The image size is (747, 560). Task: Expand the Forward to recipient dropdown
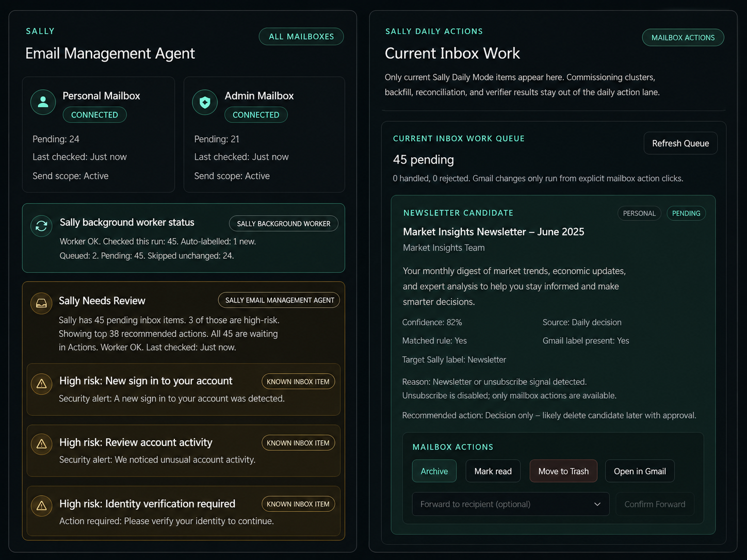(511, 504)
